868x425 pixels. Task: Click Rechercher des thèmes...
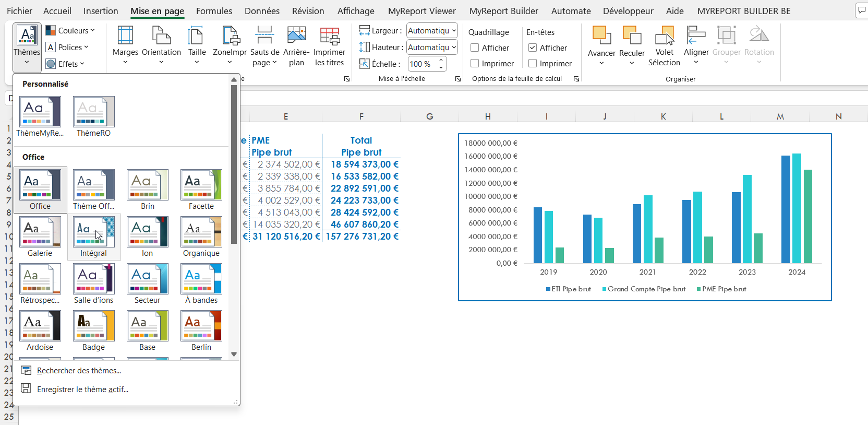79,371
